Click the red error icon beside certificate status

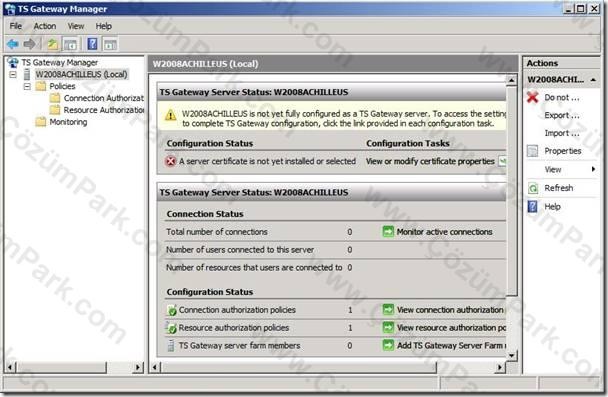[171, 161]
